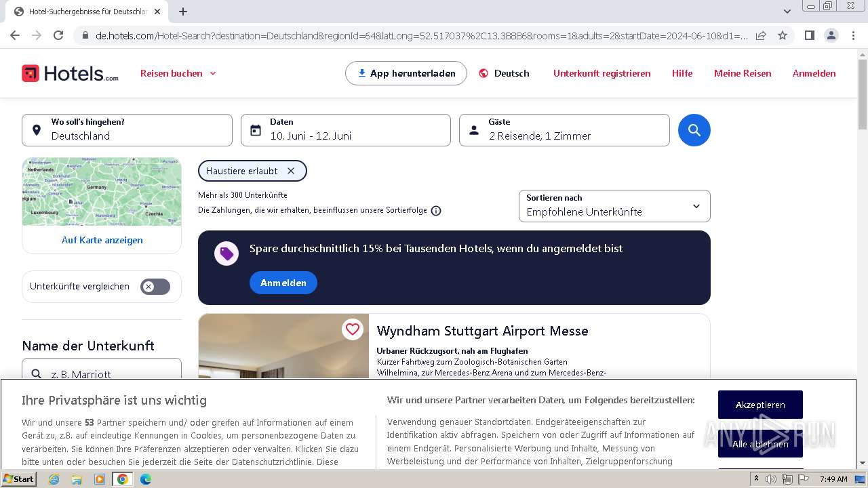Click the Hotels.com logo
The height and width of the screenshot is (488, 868).
coord(70,73)
